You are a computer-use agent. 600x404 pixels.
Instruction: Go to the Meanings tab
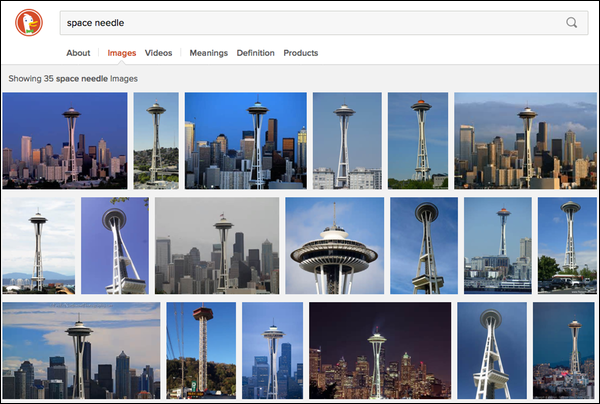208,53
